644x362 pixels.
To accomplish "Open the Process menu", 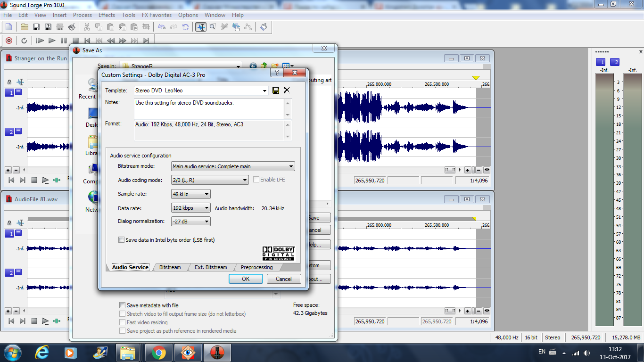I will point(83,15).
